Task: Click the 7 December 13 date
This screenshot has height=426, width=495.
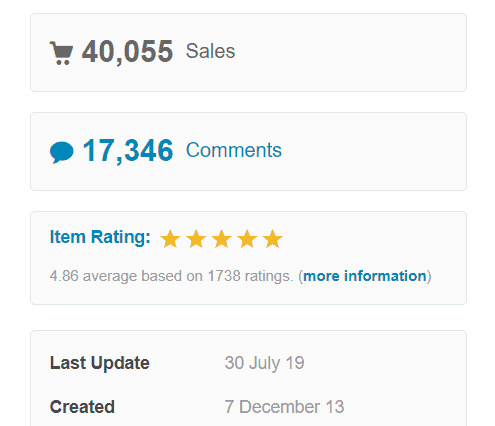Action: (284, 407)
